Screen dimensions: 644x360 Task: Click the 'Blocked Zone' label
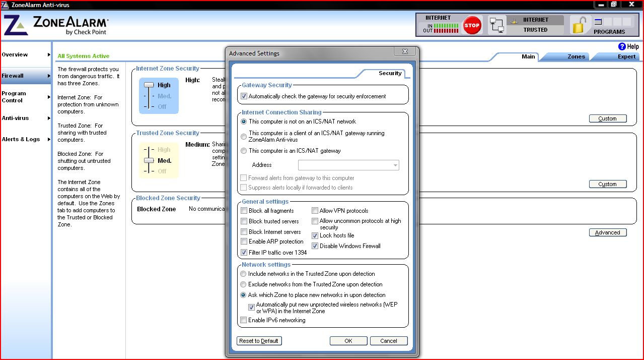tap(157, 209)
